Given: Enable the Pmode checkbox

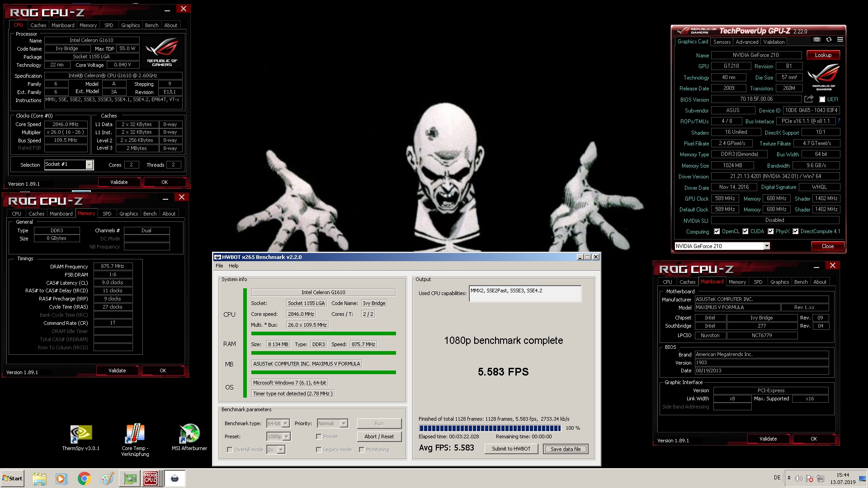Looking at the screenshot, I should click(319, 437).
